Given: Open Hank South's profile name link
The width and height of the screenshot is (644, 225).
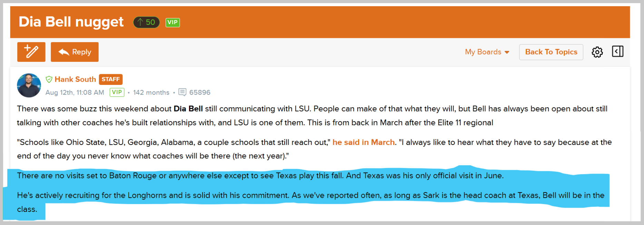Looking at the screenshot, I should 75,79.
